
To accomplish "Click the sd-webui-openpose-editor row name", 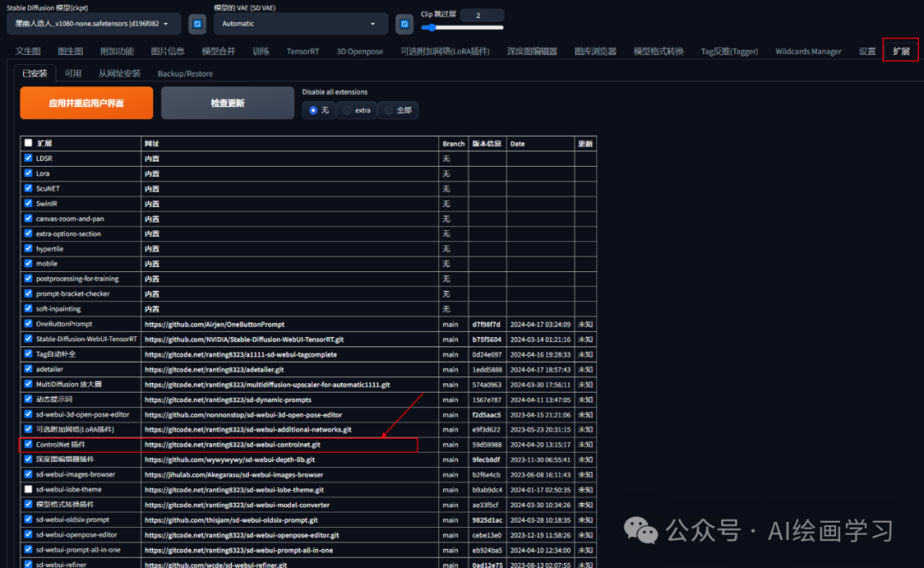I will [77, 535].
